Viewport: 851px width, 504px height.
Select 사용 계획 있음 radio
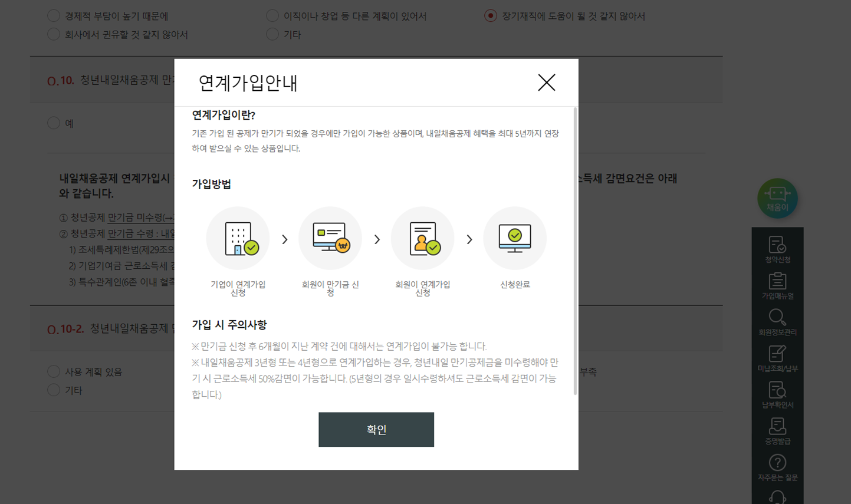click(x=54, y=371)
